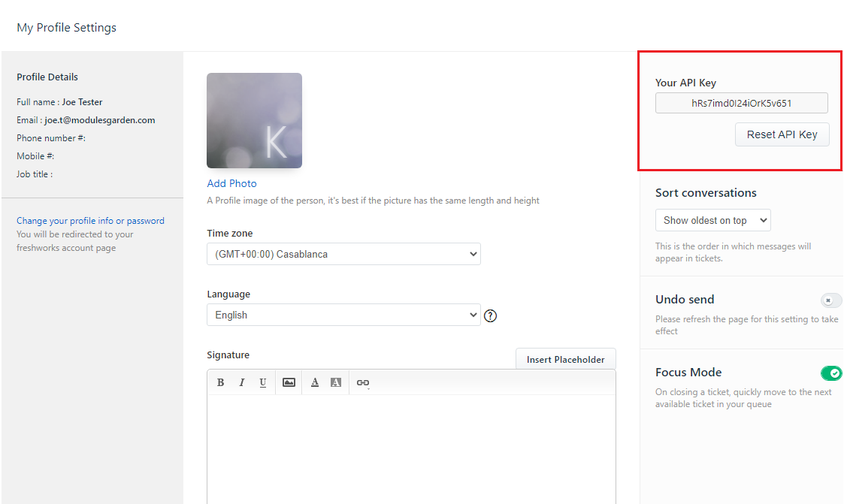Click the Mobile # label
The image size is (844, 504).
click(x=35, y=156)
